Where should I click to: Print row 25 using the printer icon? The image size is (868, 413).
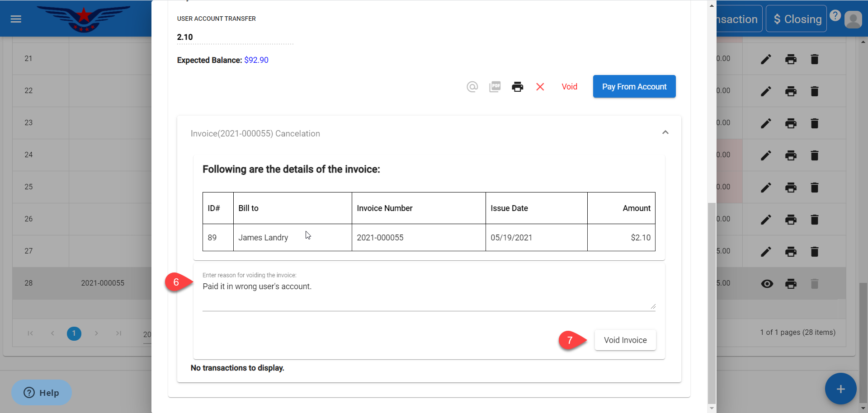click(x=790, y=188)
